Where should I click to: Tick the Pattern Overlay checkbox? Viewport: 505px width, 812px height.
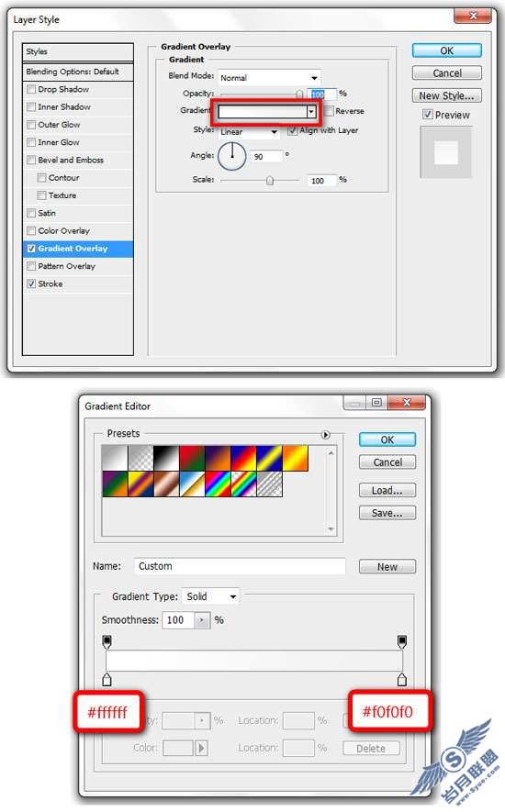pyautogui.click(x=31, y=266)
